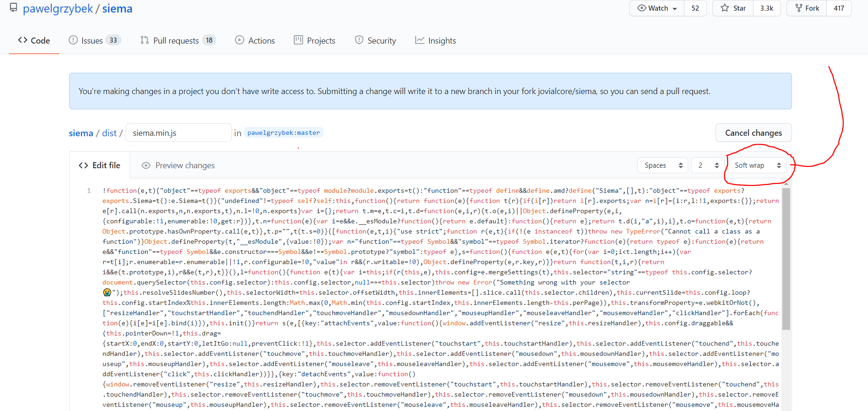Open the siema repository name link
Image resolution: width=868 pixels, height=411 pixels.
(x=117, y=9)
